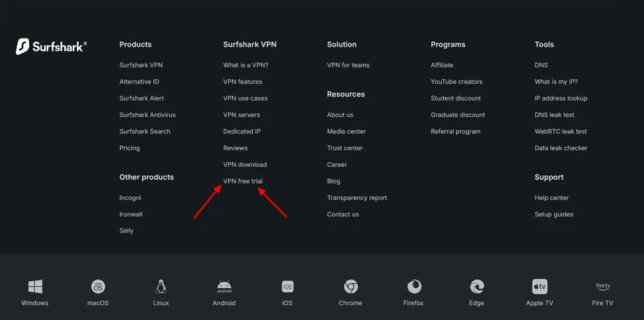
Task: Open the DNS tool link
Action: 542,65
